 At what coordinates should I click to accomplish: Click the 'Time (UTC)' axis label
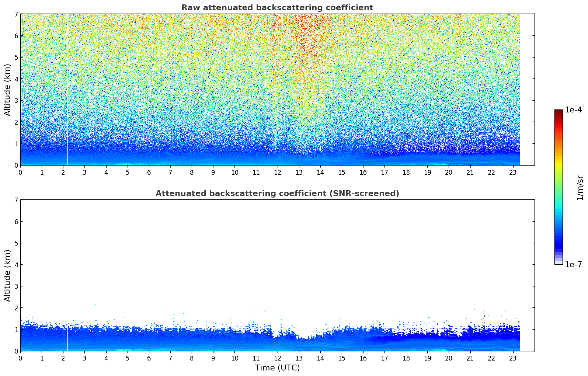(x=277, y=368)
